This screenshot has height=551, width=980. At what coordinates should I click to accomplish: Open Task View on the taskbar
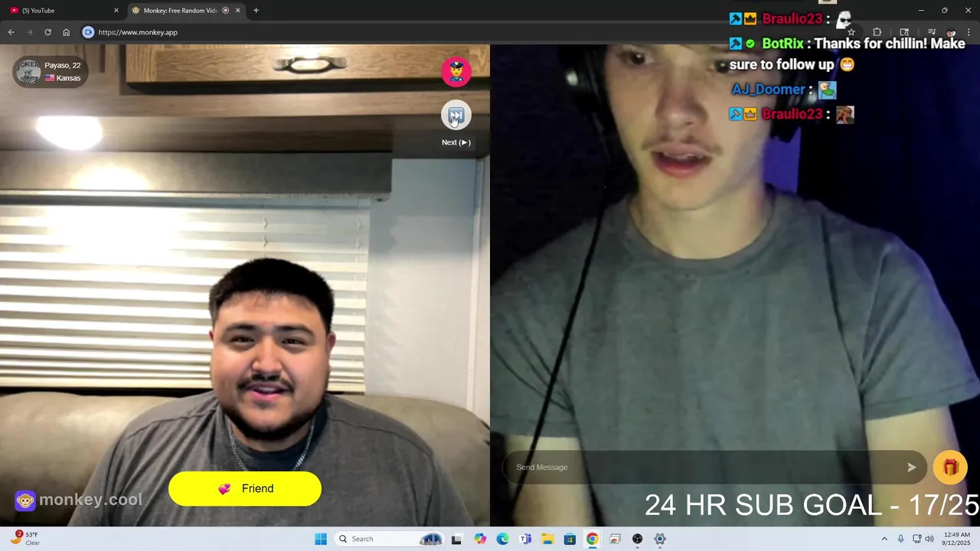(x=456, y=540)
